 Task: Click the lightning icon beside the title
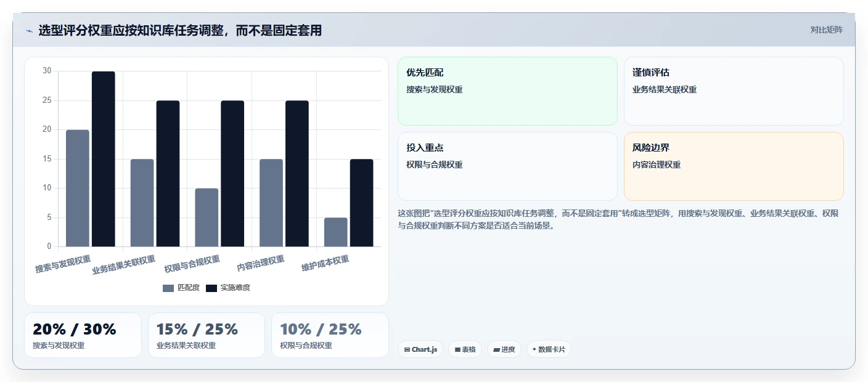click(x=29, y=31)
